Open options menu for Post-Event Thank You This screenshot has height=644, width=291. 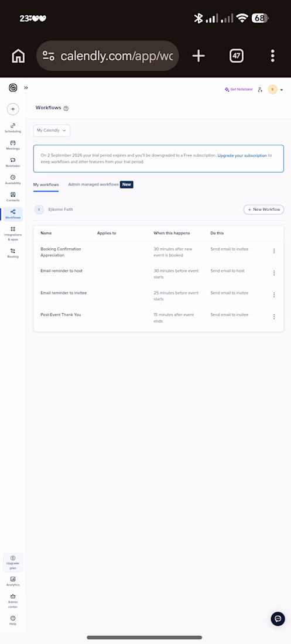[x=274, y=317]
